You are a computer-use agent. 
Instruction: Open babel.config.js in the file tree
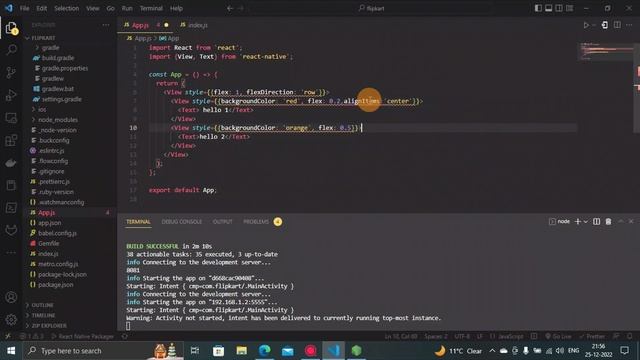57,233
